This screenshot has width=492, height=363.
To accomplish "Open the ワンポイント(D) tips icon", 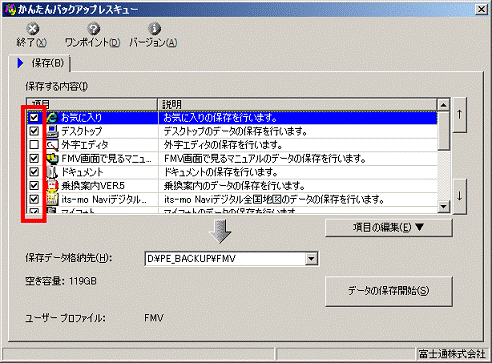I will point(93,29).
